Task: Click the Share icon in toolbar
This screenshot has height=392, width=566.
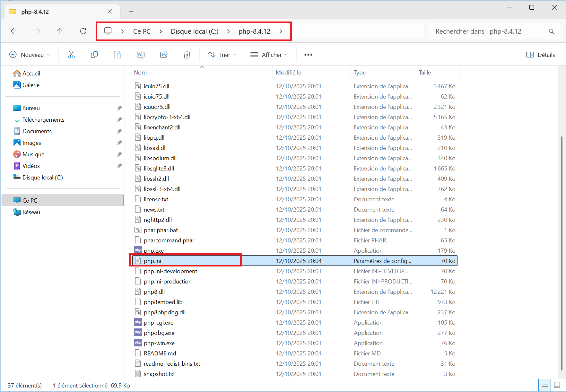Action: coord(164,55)
